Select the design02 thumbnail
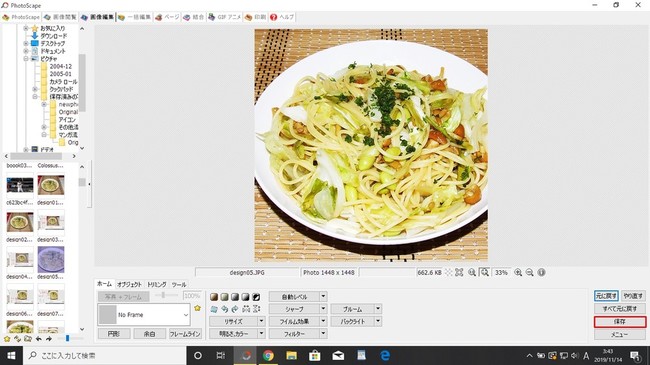Viewport: 650px width, 365px height. (x=20, y=222)
